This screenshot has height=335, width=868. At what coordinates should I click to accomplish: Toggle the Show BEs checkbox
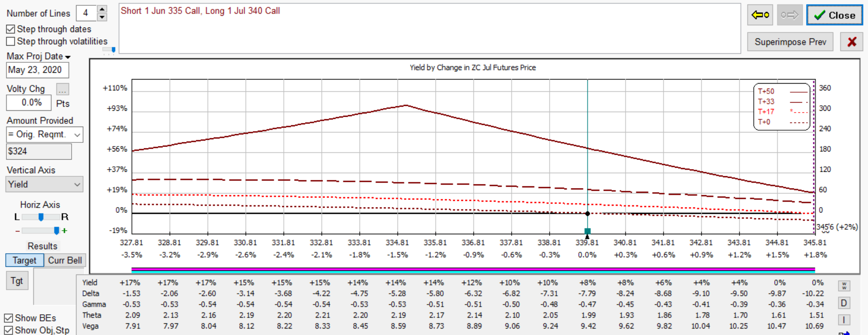[x=9, y=318]
